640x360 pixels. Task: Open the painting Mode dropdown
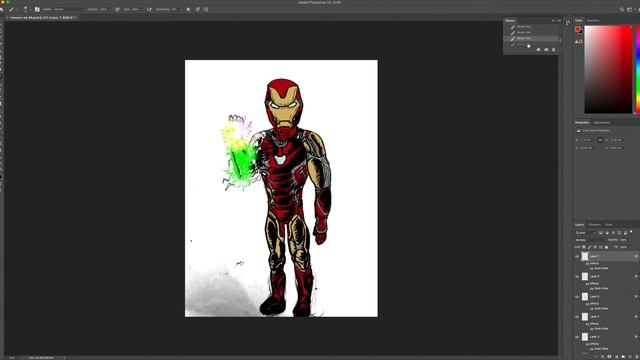(x=70, y=9)
